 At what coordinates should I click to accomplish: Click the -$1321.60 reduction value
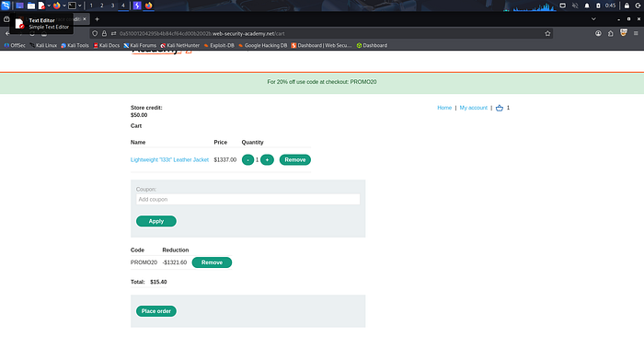tap(175, 262)
